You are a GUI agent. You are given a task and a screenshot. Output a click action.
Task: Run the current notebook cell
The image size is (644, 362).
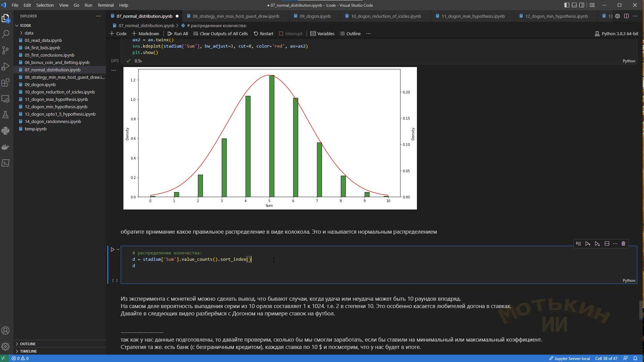[112, 249]
